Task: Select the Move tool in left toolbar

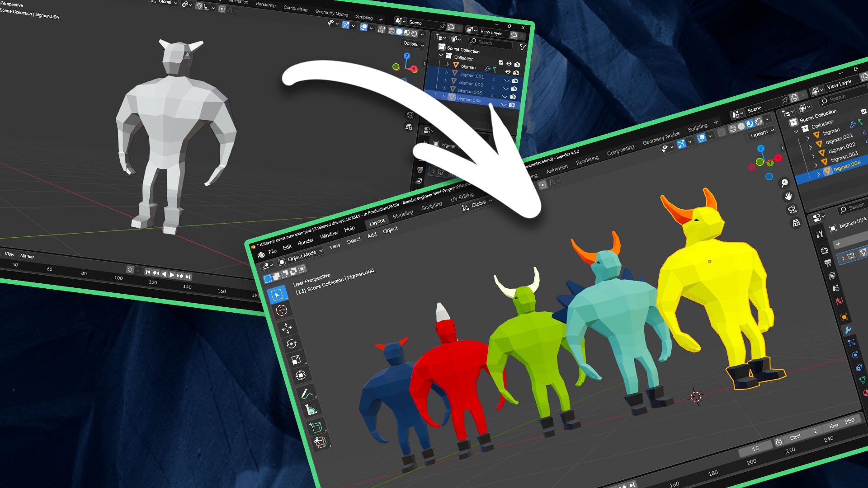Action: pos(287,328)
